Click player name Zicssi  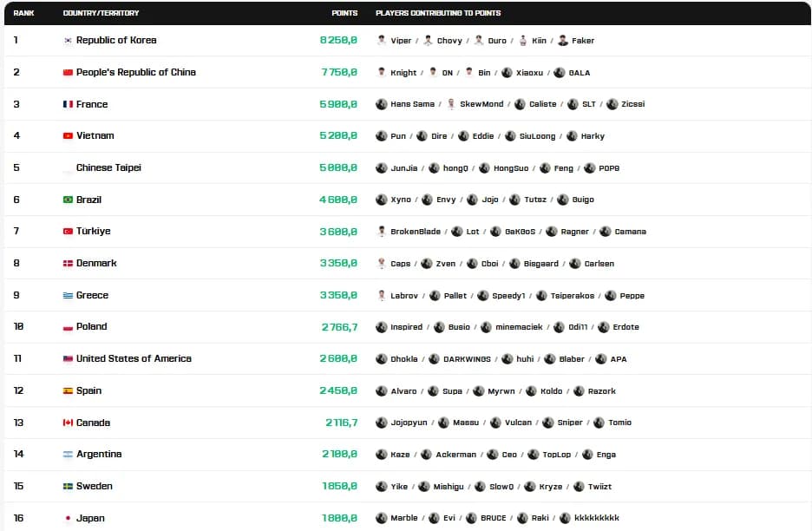632,104
